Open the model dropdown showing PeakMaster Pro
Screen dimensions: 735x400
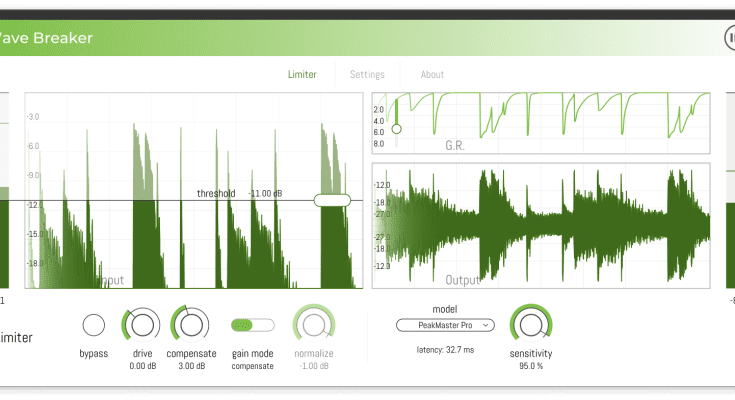click(x=444, y=325)
